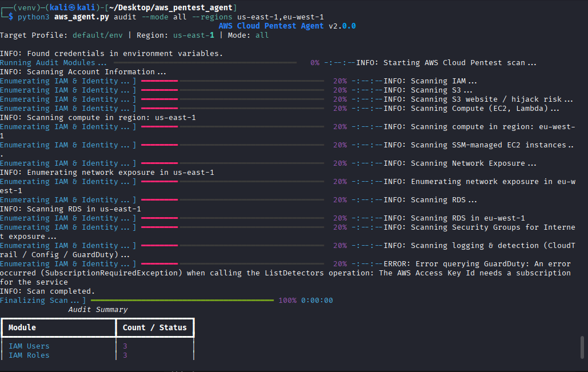Click the 'INFO: Scan completed.' line
Image resolution: width=588 pixels, height=372 pixels.
tap(47, 291)
